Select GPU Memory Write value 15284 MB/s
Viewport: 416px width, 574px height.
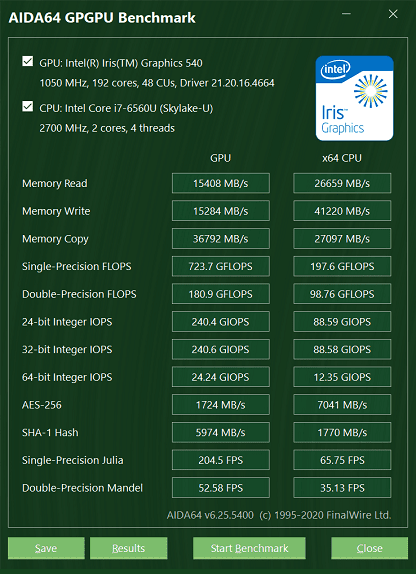[x=221, y=211]
